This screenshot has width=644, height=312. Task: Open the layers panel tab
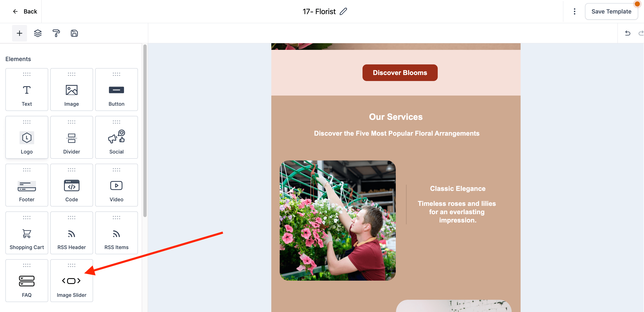click(x=38, y=33)
